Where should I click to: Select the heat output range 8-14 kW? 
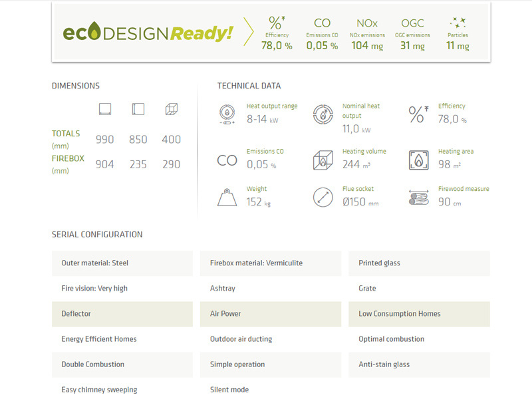pyautogui.click(x=262, y=120)
